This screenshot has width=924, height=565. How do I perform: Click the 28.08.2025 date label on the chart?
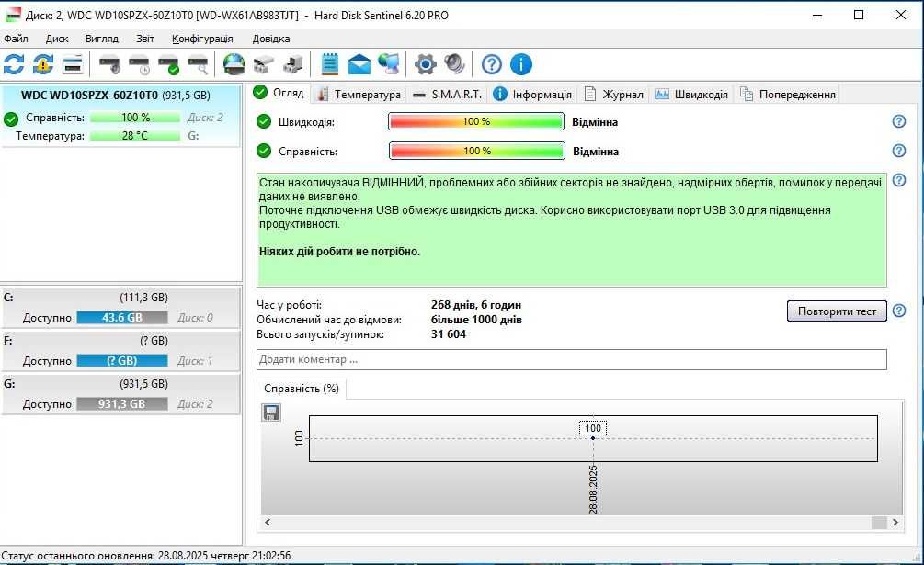tap(593, 489)
